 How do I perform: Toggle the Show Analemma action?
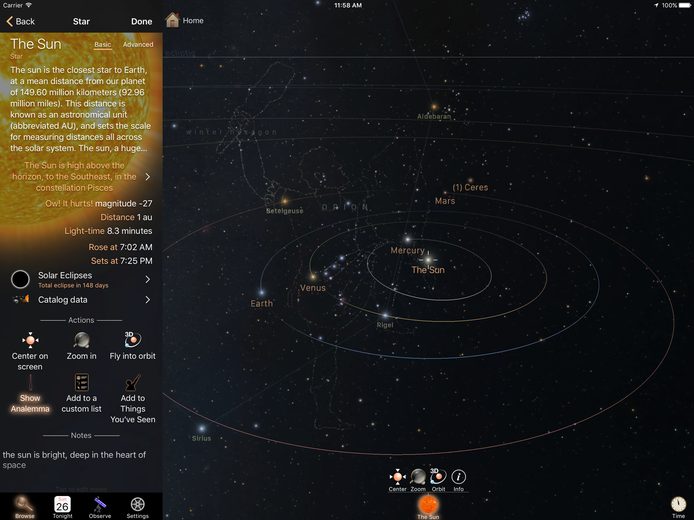coord(30,394)
